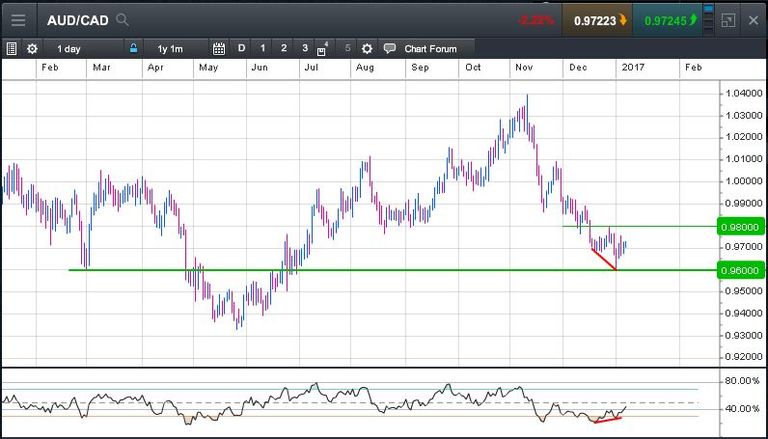Open Chart Forum
Screen dimensions: 768x439
431,49
